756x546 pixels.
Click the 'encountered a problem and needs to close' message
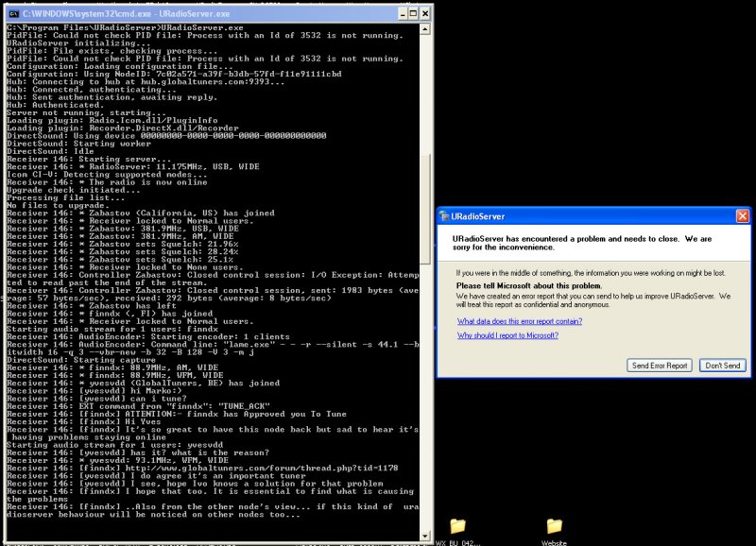point(582,243)
